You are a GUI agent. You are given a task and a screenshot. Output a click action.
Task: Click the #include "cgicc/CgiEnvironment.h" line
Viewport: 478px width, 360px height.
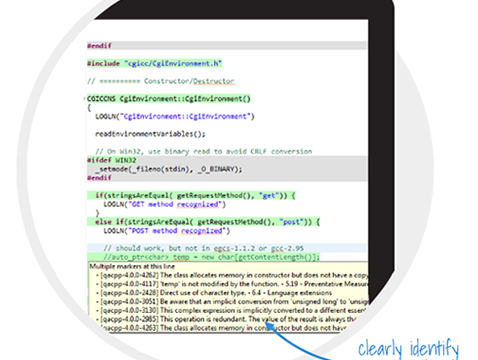point(154,63)
